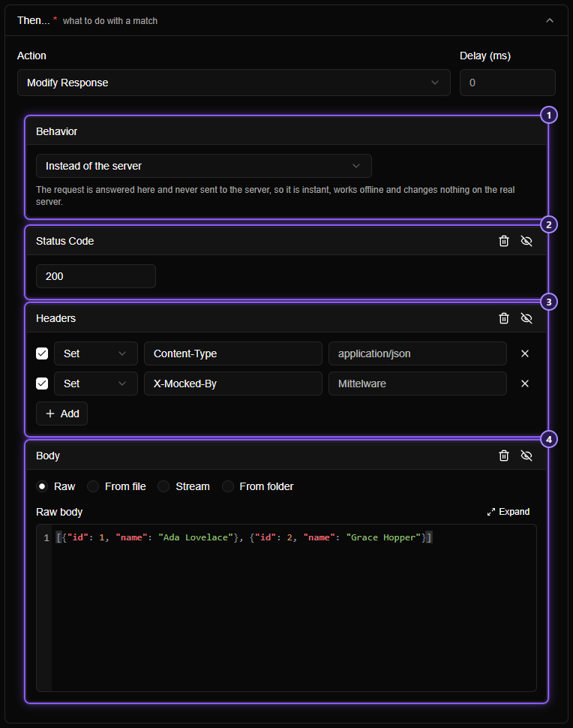The width and height of the screenshot is (573, 728).
Task: Delete the Body section via trash icon
Action: [504, 456]
